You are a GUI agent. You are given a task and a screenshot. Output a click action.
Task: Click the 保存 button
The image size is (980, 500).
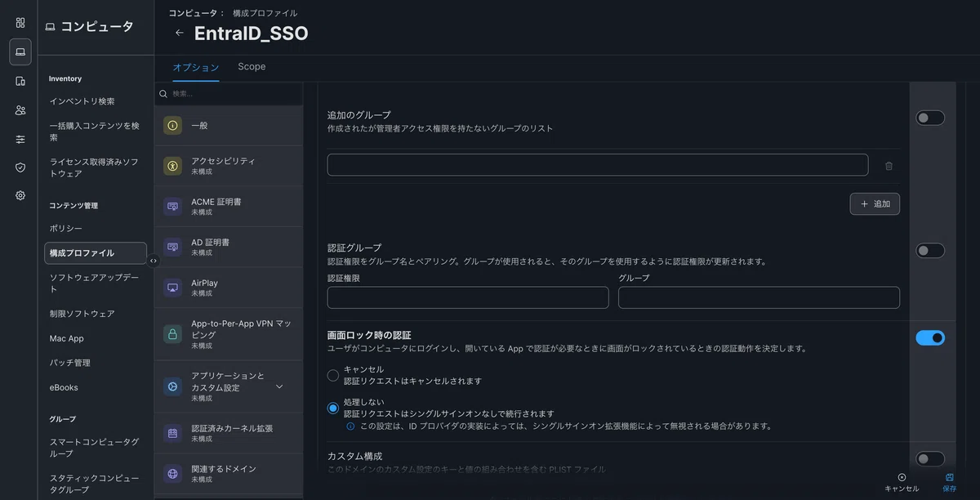click(x=950, y=483)
